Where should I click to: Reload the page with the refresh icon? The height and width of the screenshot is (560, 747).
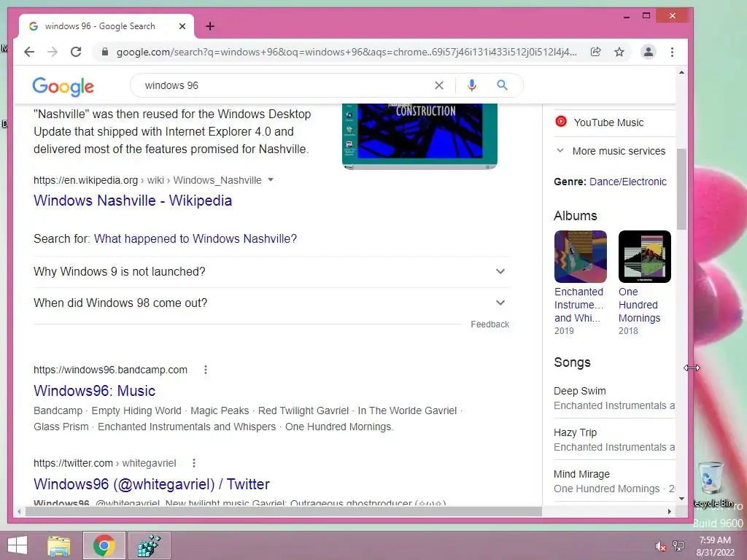point(76,52)
